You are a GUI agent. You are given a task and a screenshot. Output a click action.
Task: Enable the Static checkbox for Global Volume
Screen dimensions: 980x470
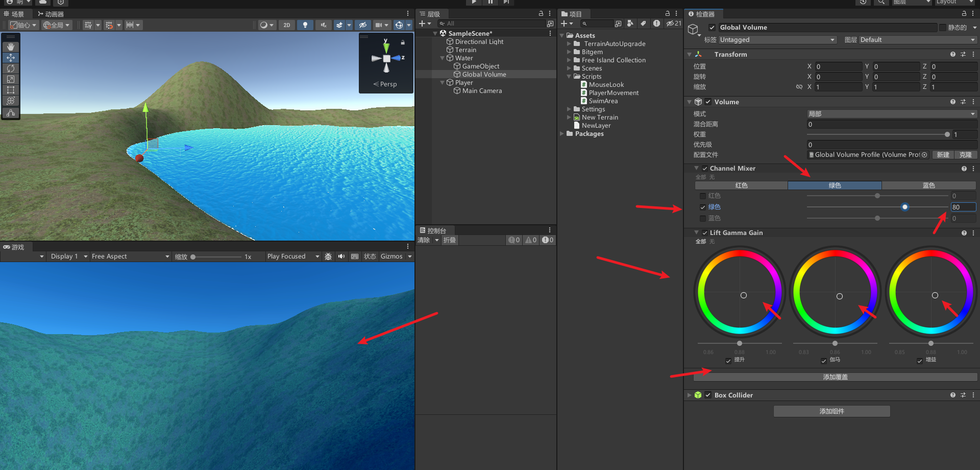943,28
